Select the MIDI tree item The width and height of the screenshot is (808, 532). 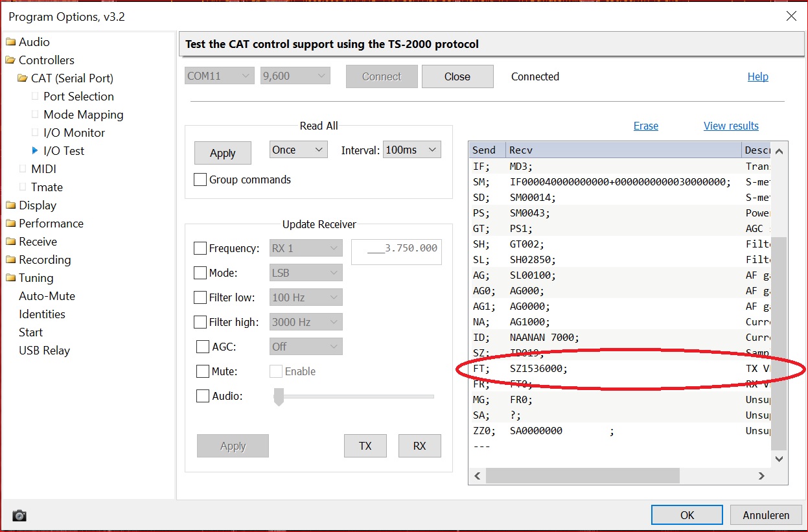coord(43,169)
